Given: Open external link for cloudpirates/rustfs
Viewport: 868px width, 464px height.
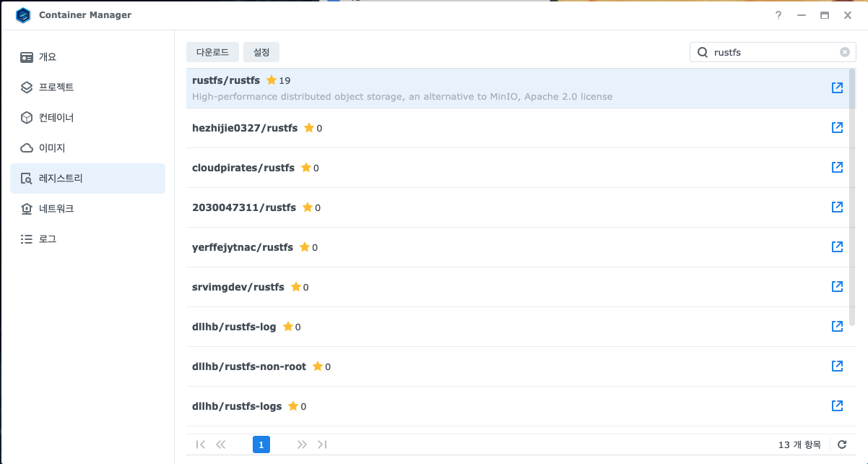Looking at the screenshot, I should 837,168.
